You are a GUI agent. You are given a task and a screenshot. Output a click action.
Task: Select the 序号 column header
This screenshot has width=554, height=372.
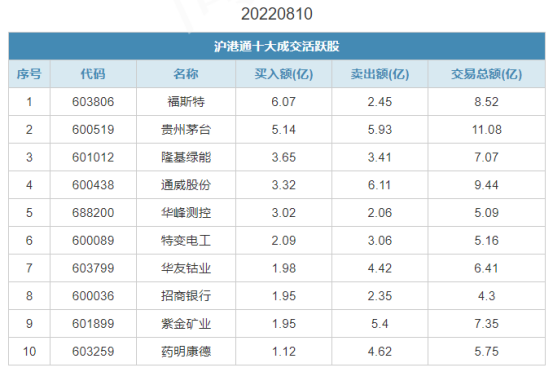click(29, 74)
